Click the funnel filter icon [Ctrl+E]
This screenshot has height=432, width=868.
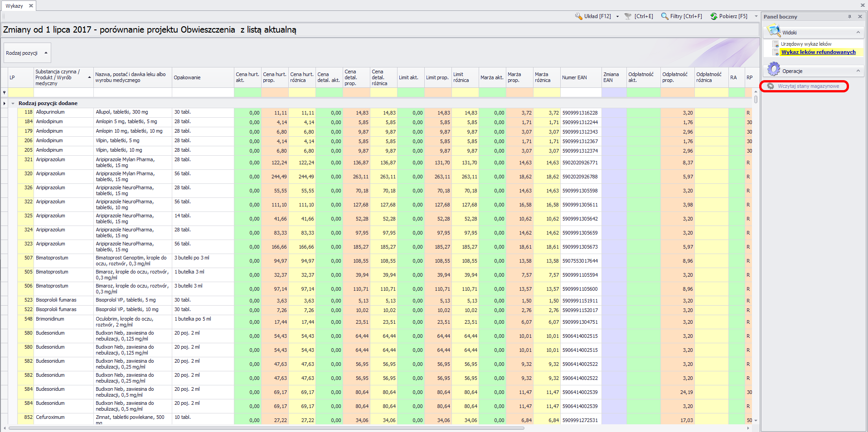(x=628, y=16)
